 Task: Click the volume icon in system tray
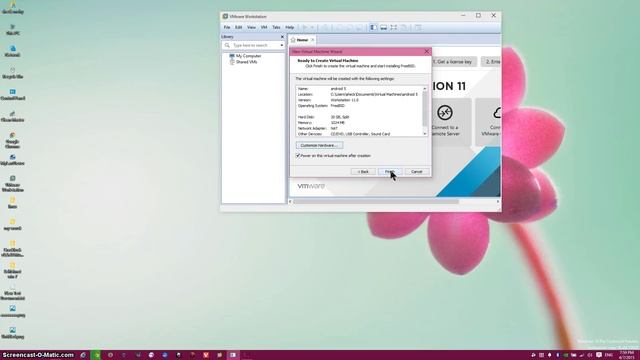(x=590, y=355)
